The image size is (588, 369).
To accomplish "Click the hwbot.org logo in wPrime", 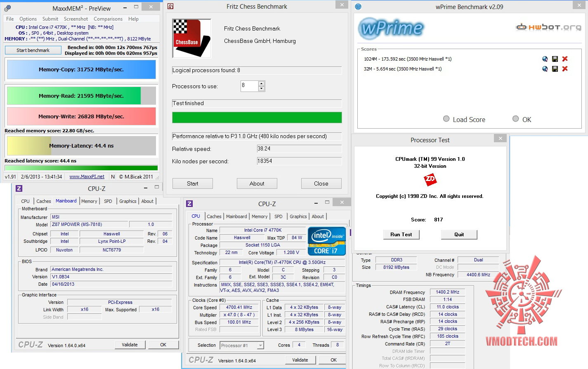I will tap(548, 27).
